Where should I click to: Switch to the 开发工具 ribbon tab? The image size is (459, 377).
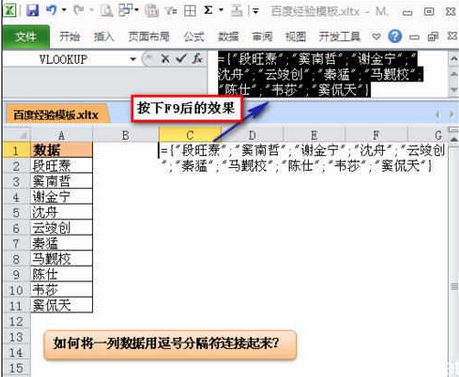pos(339,36)
